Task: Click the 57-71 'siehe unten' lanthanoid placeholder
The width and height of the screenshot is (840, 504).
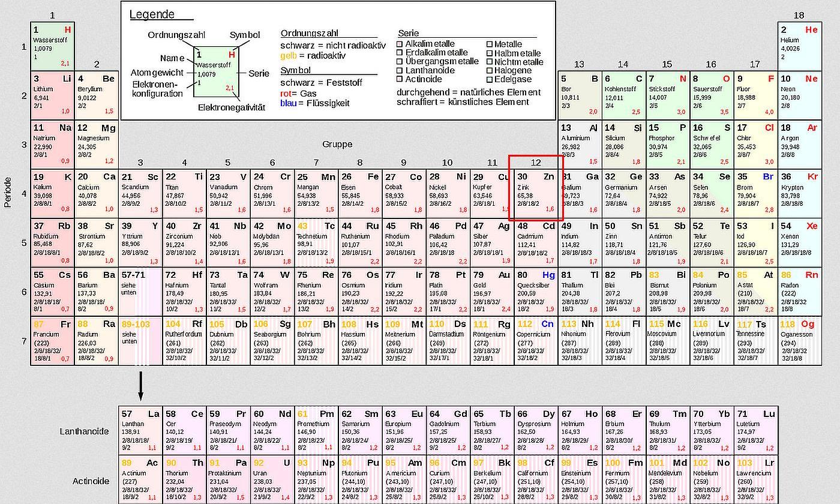Action: tap(140, 292)
